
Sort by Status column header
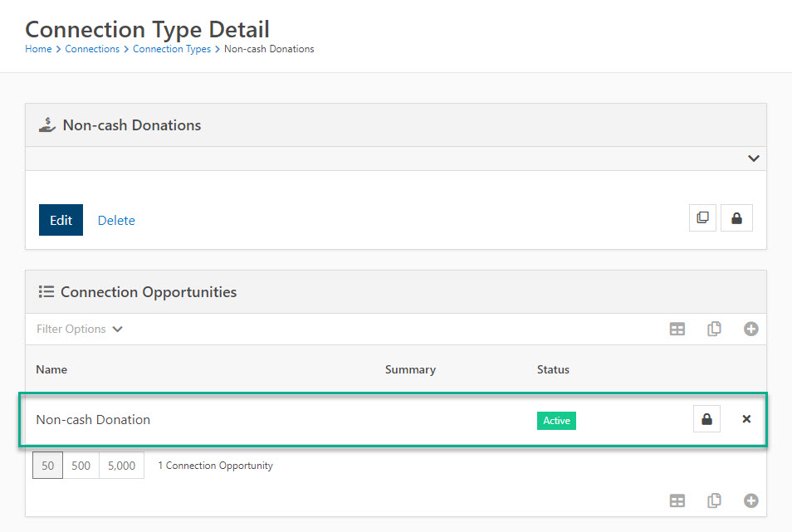click(553, 369)
